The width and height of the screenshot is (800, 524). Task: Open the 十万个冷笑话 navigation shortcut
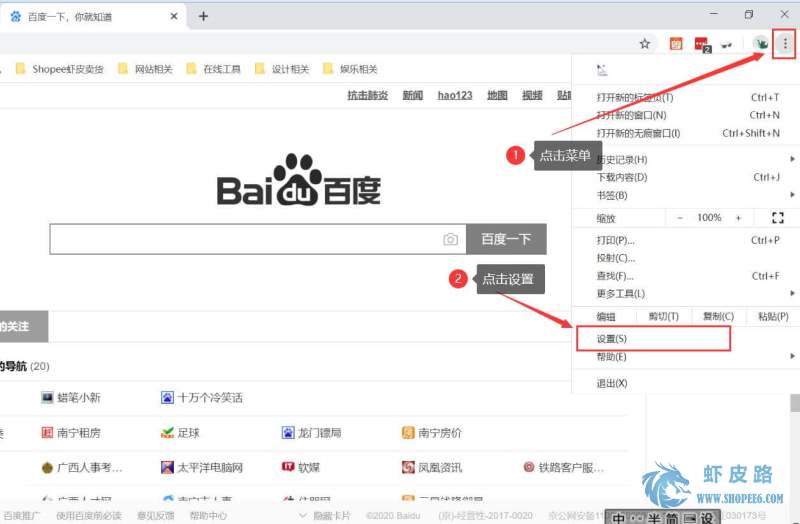coord(202,397)
